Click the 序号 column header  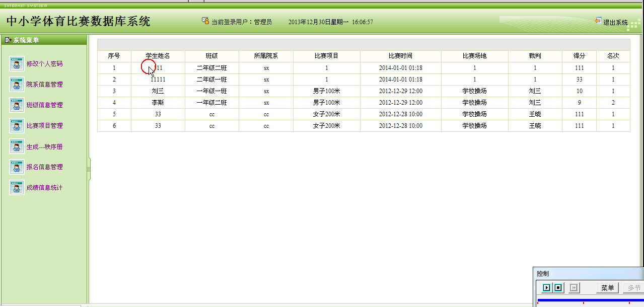(114, 56)
